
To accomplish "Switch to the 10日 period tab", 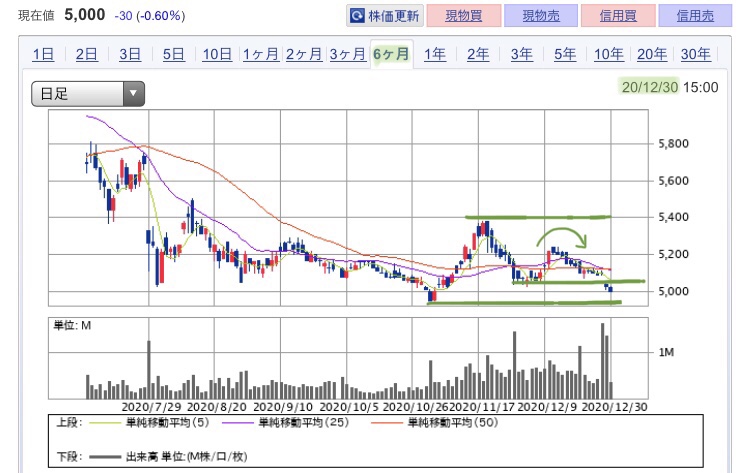I will tap(217, 54).
